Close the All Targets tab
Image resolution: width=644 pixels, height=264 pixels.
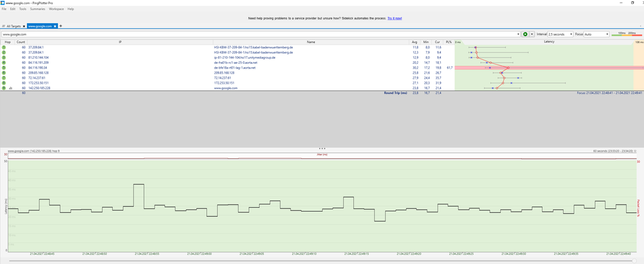pos(24,26)
